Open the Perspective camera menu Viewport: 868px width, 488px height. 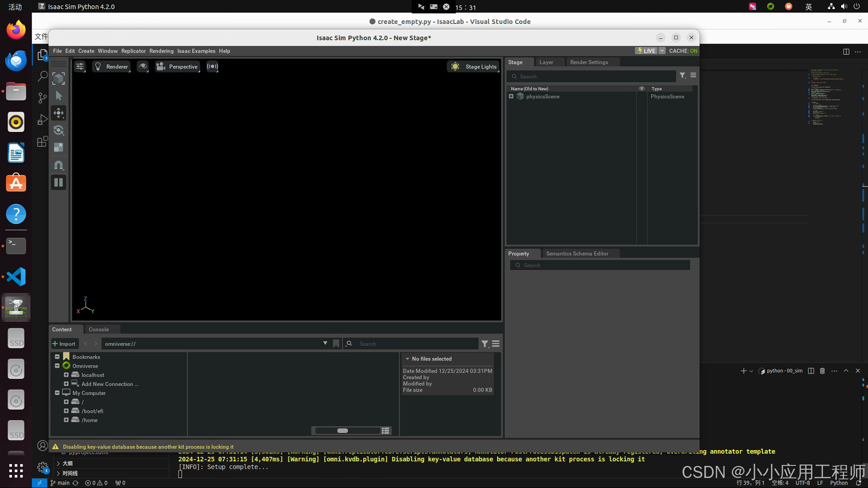coord(177,67)
